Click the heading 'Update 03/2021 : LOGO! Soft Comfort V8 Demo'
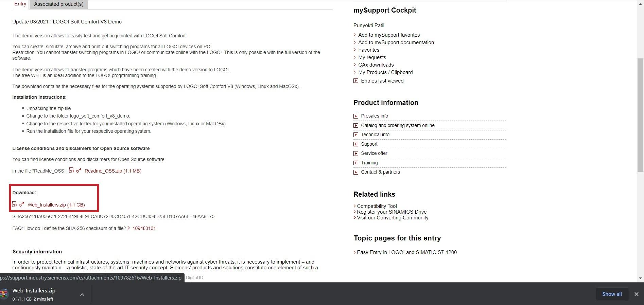Image resolution: width=644 pixels, height=305 pixels. click(x=67, y=22)
